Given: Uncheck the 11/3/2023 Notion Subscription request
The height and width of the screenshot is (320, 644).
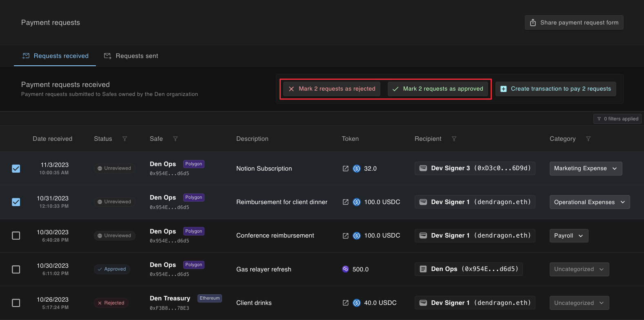Looking at the screenshot, I should (x=16, y=169).
